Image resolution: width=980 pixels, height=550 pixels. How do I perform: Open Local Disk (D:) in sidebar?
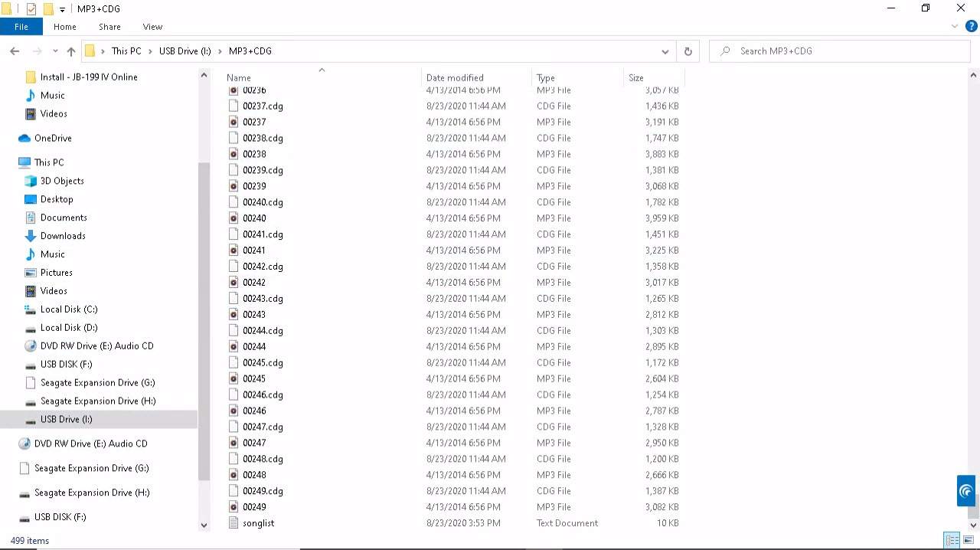point(69,329)
